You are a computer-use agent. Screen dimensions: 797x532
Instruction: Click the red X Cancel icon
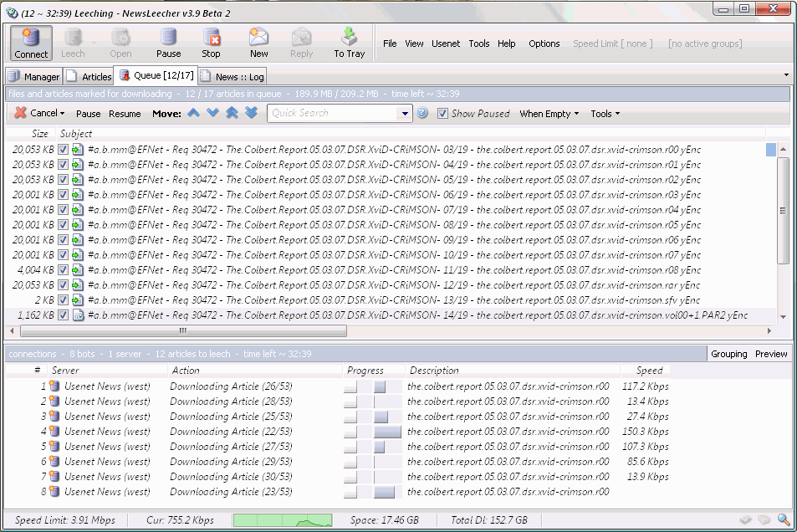[20, 113]
